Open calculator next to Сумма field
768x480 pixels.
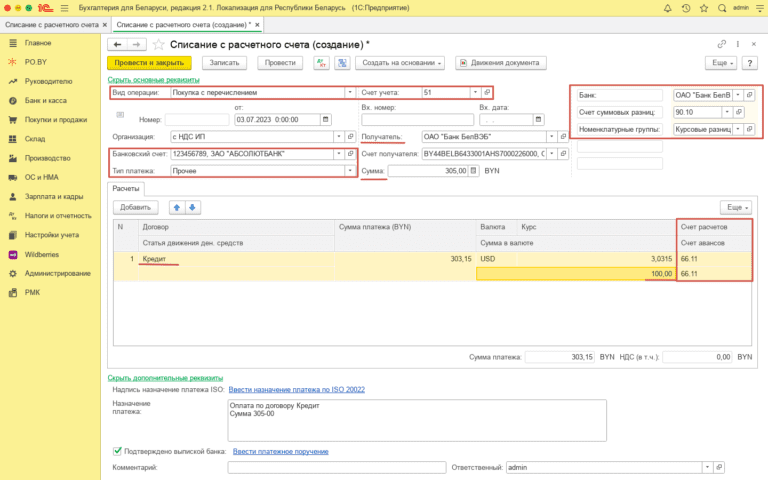pyautogui.click(x=475, y=171)
